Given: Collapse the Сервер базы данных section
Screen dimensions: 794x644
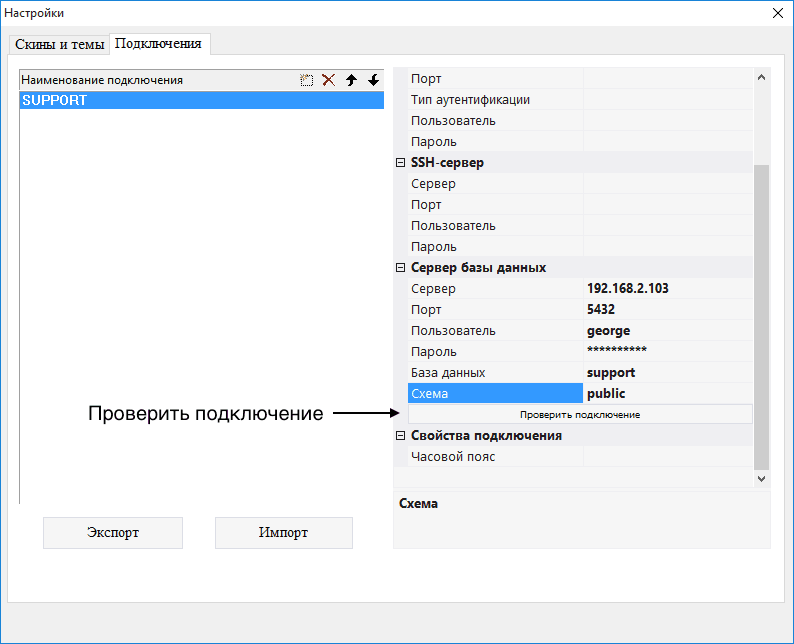Looking at the screenshot, I should point(401,268).
